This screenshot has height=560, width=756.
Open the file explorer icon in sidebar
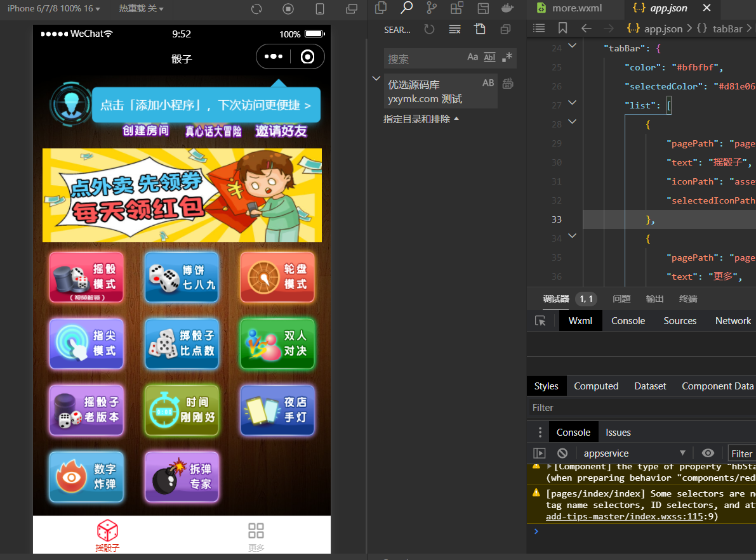coord(381,8)
